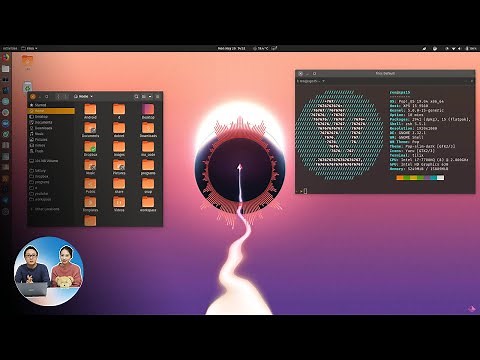Viewport: 480px width, 360px height.
Task: Select Videos in Files sidebar
Action: point(51,145)
